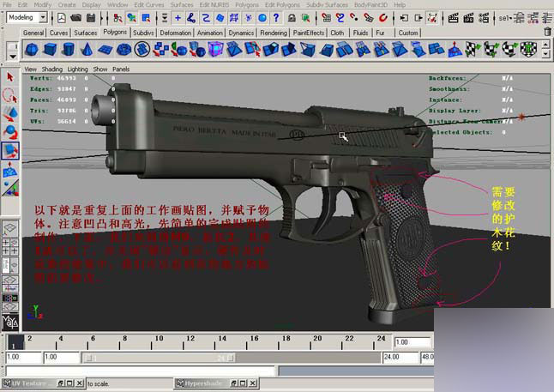Click the Combine polygons shelf icon

coord(160,50)
